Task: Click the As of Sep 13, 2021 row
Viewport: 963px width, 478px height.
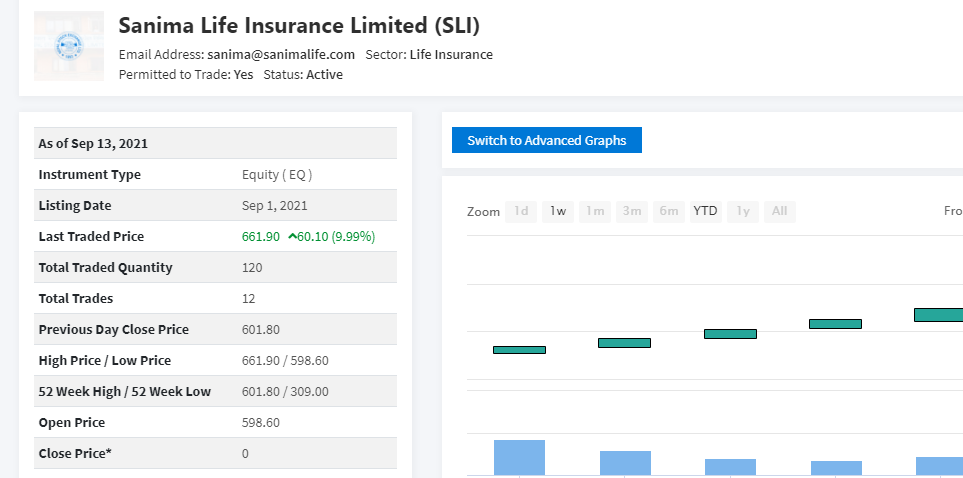Action: 216,143
